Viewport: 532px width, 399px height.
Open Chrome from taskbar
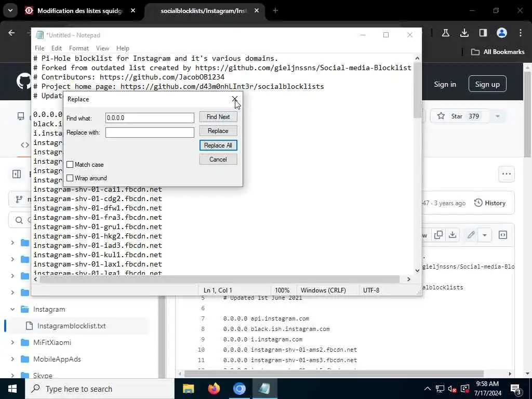[239, 389]
